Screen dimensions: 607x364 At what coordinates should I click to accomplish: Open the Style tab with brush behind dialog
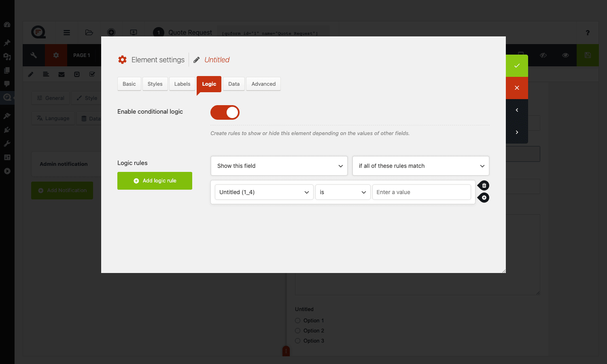coord(87,98)
